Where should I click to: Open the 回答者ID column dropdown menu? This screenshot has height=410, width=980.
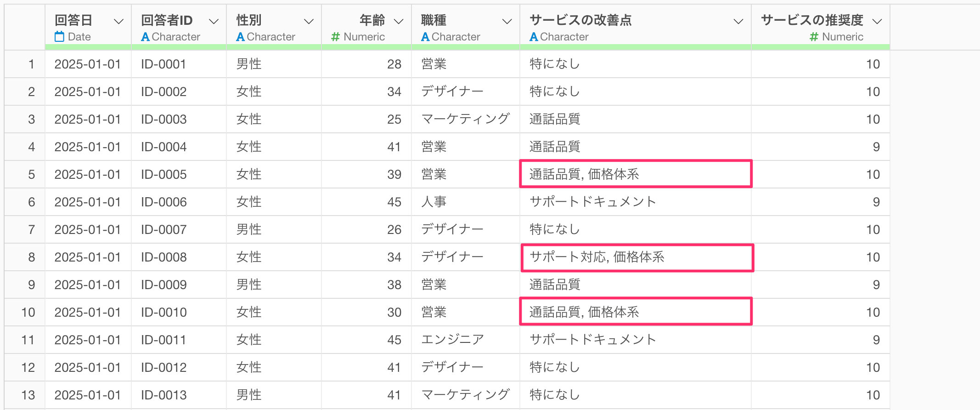coord(214,22)
